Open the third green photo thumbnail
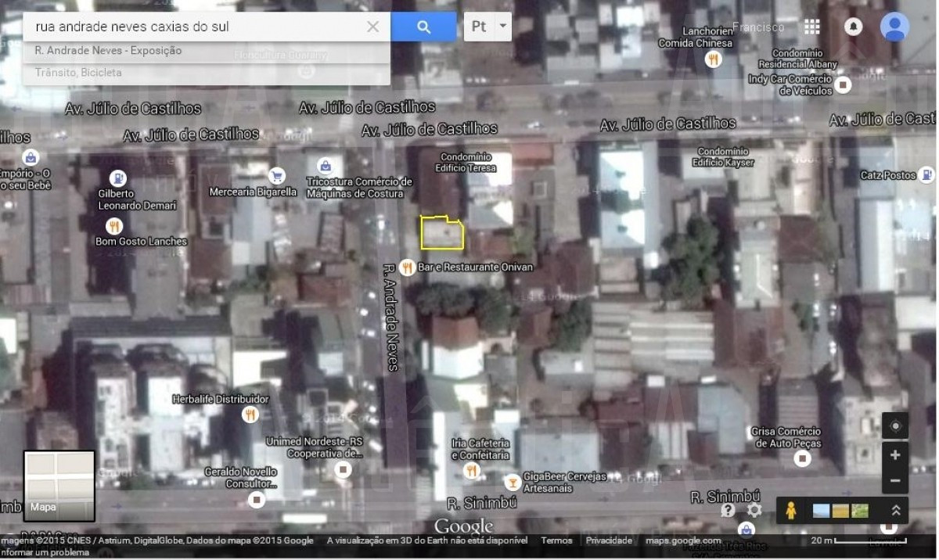Viewport: 939px width, 560px height. pyautogui.click(x=860, y=511)
